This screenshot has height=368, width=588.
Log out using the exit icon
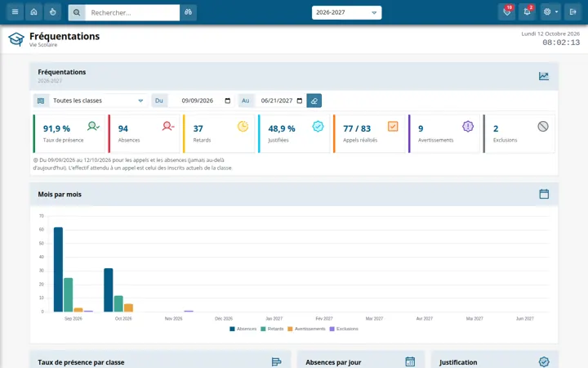click(x=572, y=12)
